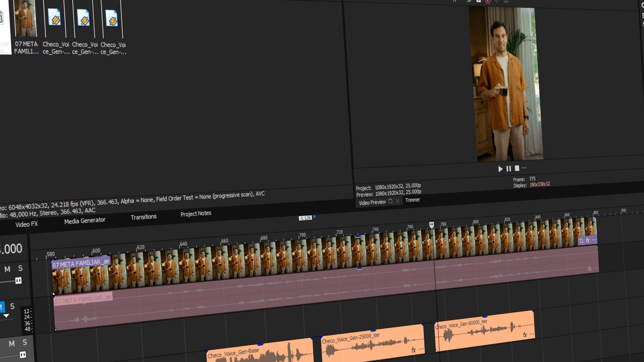This screenshot has width=644, height=362.
Task: Open Event FX on Checo_Voice_Gen-60000_iter clip
Action: [x=525, y=335]
